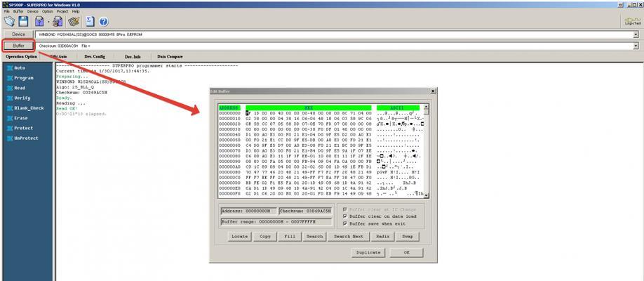Click the green ASCII column header
644x281 pixels.
pos(399,107)
